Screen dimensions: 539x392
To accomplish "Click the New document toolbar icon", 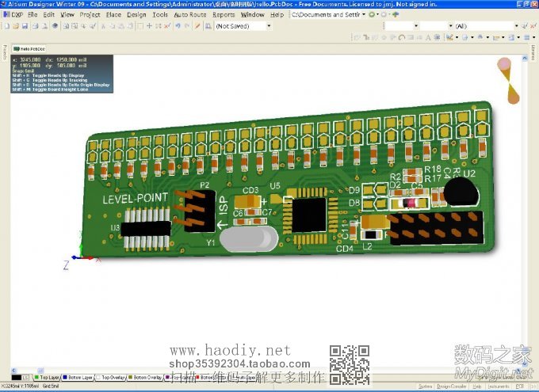I will click(6, 26).
